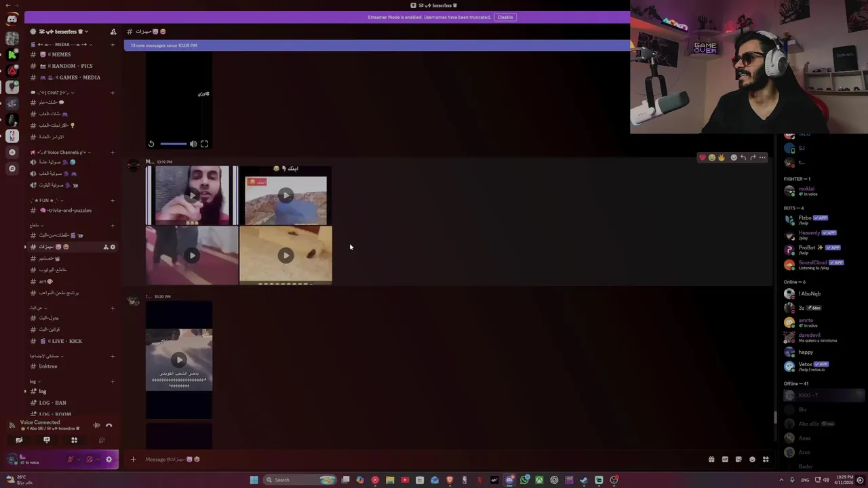Click the attach file plus button

(133, 460)
